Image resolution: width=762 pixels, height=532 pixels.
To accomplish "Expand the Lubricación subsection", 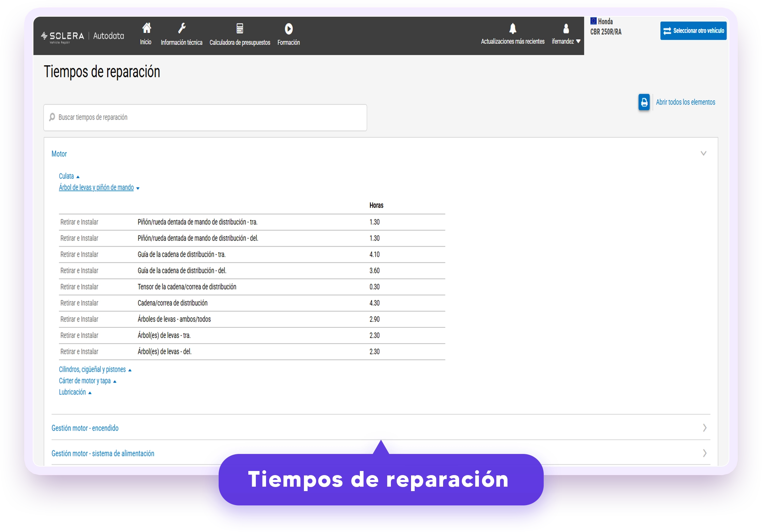I will pyautogui.click(x=75, y=392).
